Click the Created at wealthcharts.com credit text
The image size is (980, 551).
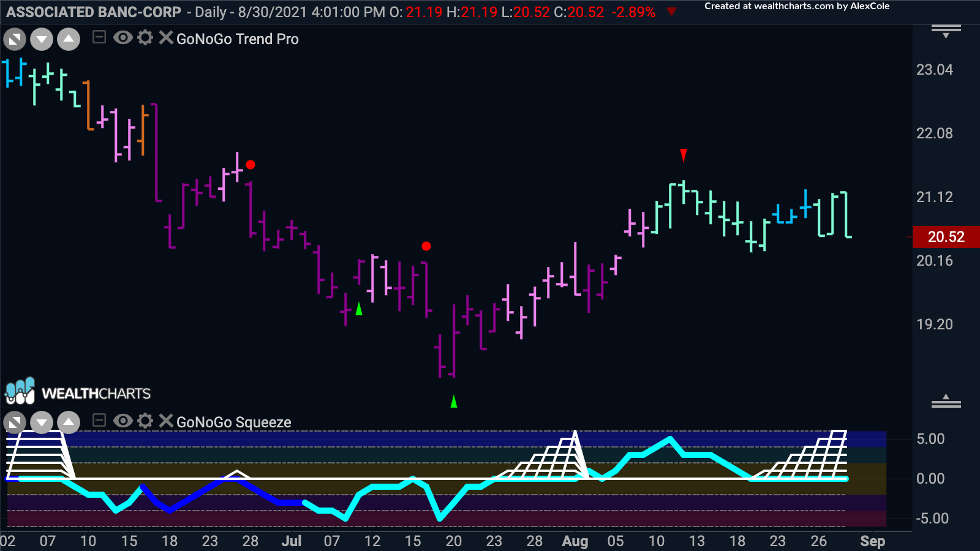coord(797,6)
